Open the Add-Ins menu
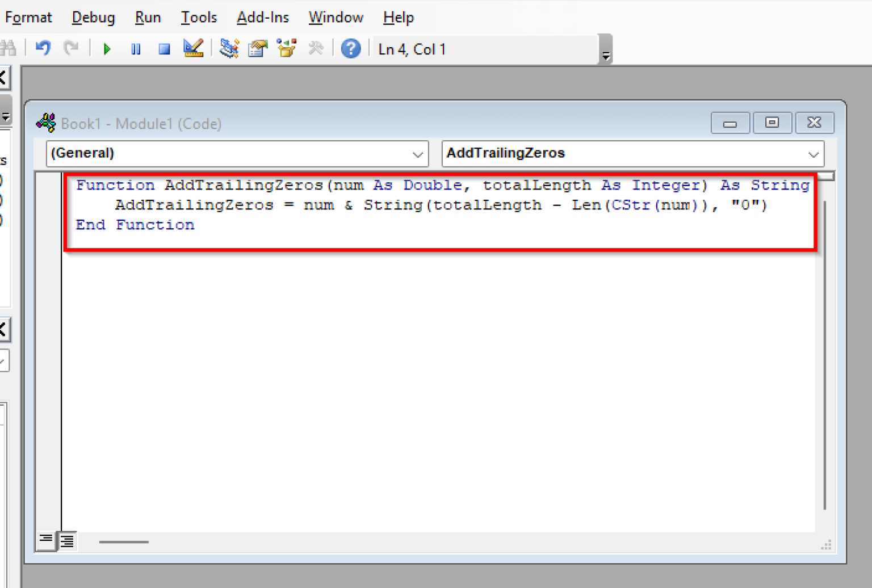Screen dimensions: 872x588 click(262, 18)
